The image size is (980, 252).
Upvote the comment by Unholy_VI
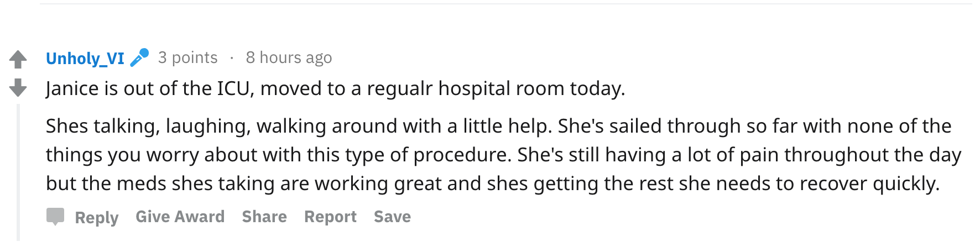pos(18,59)
